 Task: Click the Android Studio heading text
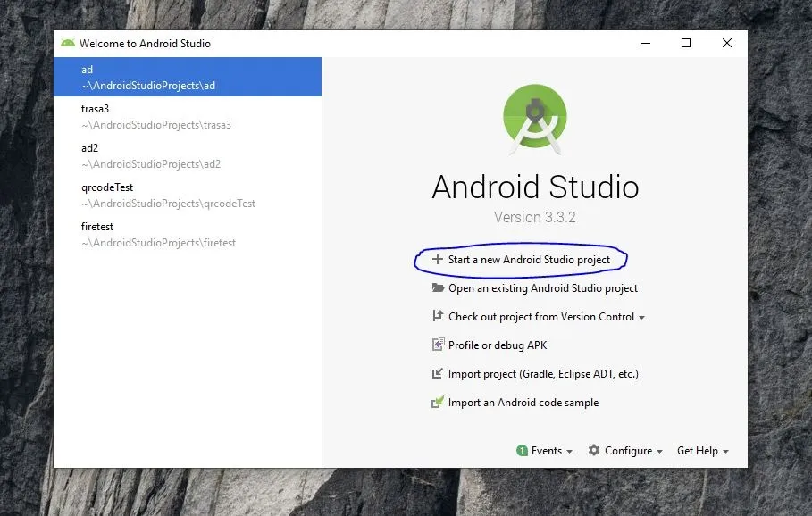(x=535, y=187)
